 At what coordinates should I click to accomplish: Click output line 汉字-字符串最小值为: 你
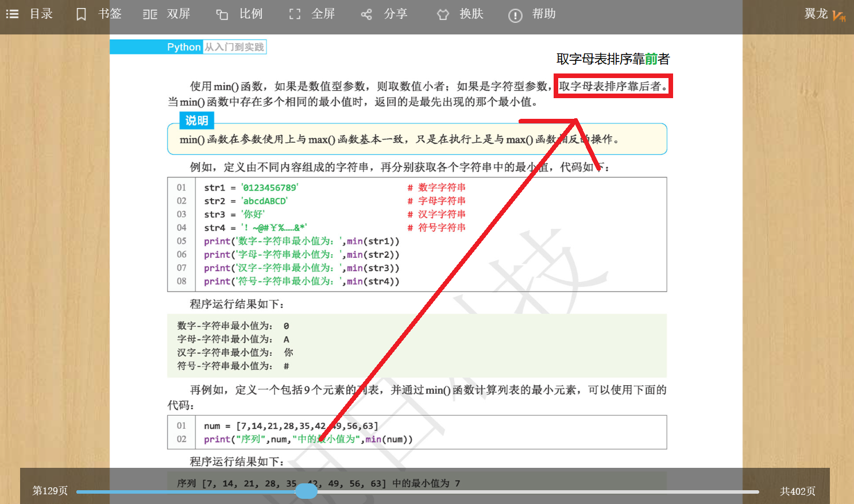[235, 352]
